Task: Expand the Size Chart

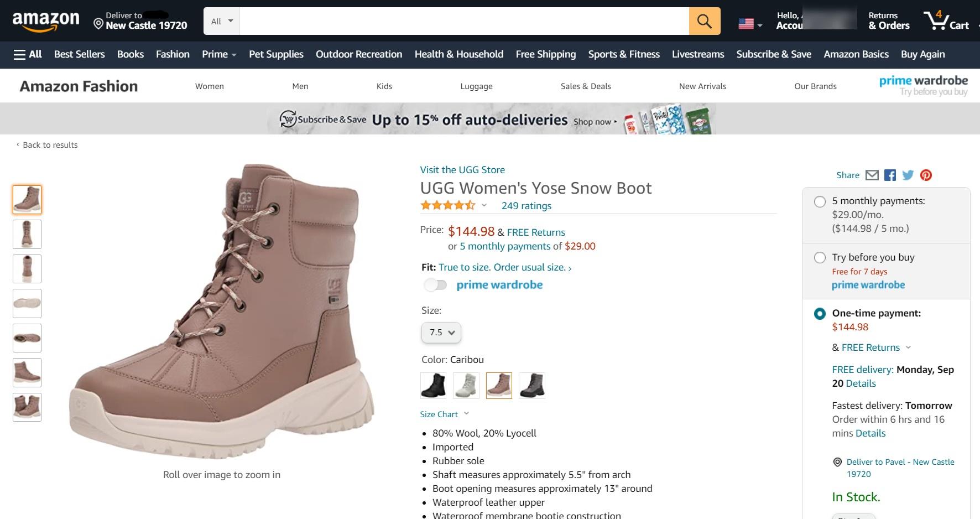Action: coord(444,414)
